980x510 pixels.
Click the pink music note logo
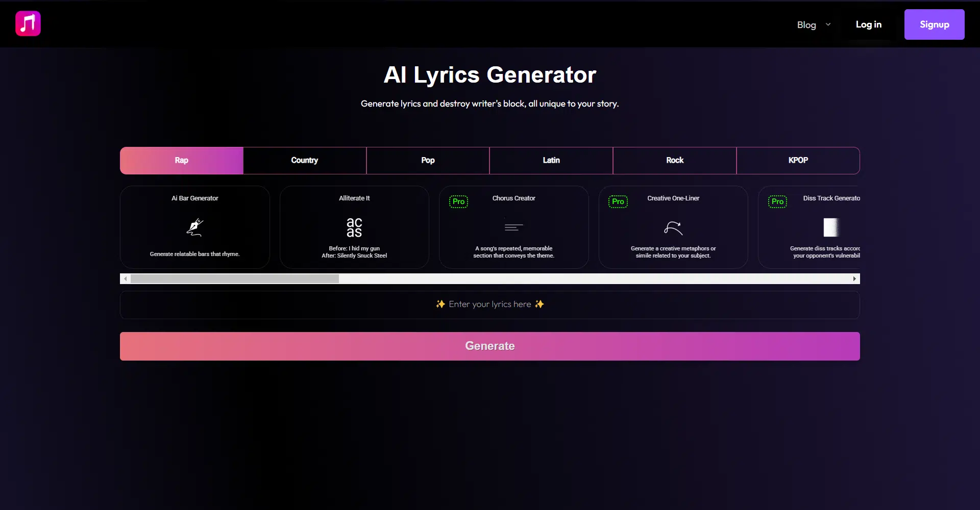point(28,24)
